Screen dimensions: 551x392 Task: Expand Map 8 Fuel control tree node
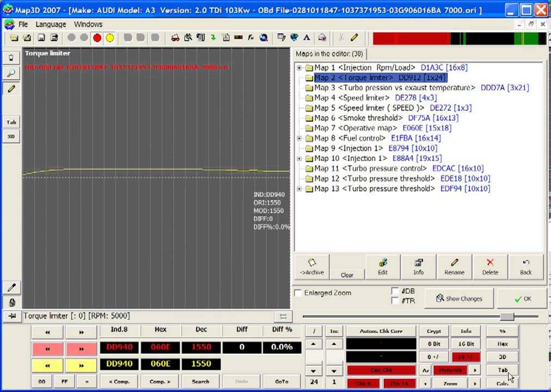click(x=299, y=138)
